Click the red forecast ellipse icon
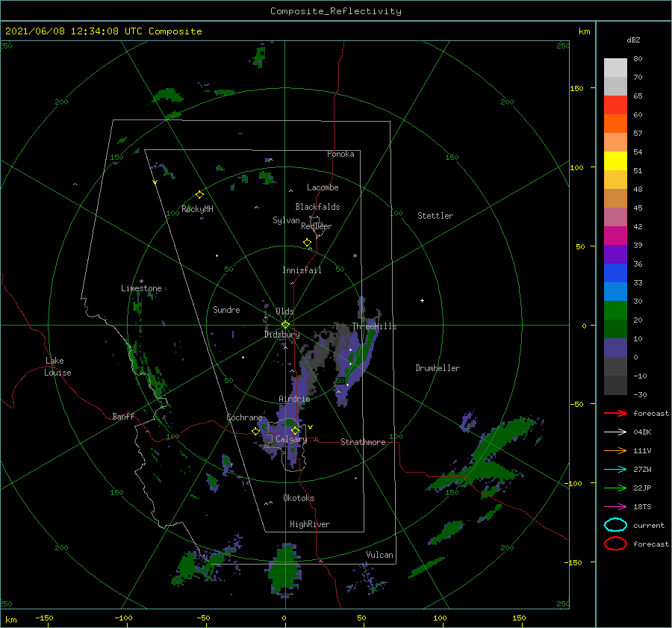Viewport: 672px width, 628px height. click(615, 544)
